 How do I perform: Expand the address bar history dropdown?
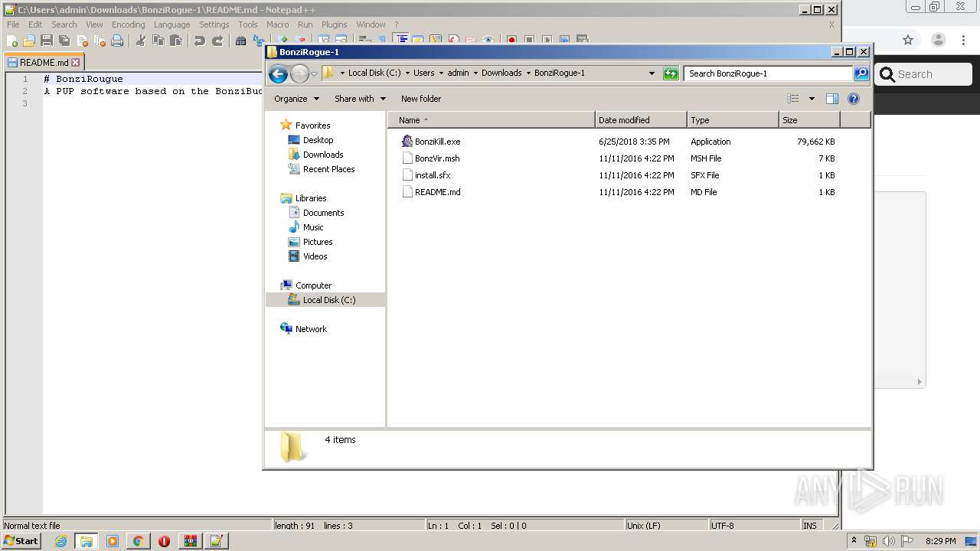tap(652, 73)
